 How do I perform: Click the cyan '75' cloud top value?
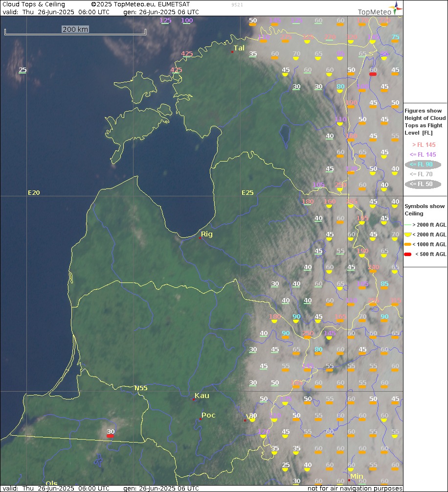point(395,37)
